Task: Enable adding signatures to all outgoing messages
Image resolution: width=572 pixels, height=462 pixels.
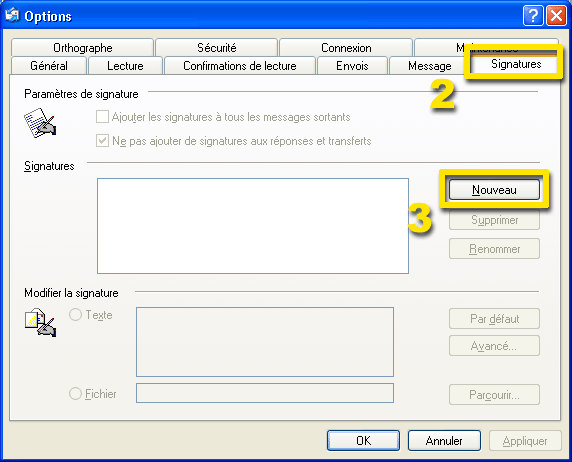Action: click(x=102, y=117)
